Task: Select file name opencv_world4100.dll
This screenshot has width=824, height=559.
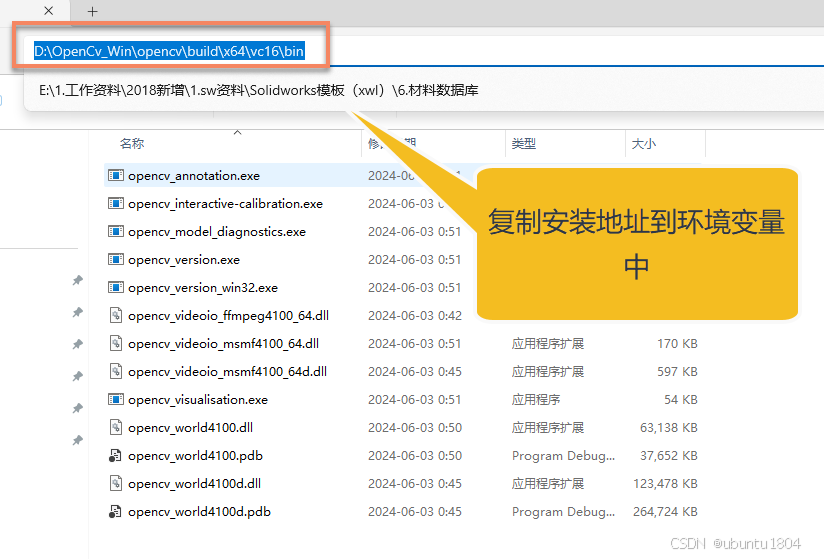Action: tap(190, 428)
